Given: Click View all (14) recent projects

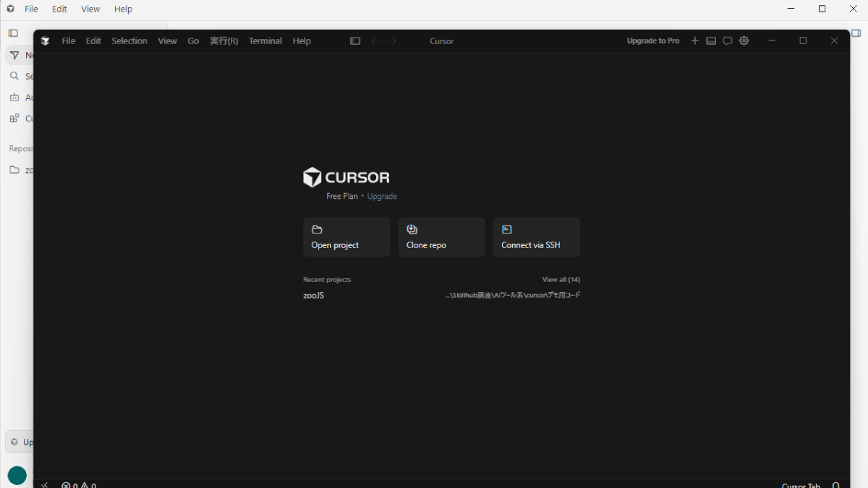Looking at the screenshot, I should pyautogui.click(x=561, y=280).
